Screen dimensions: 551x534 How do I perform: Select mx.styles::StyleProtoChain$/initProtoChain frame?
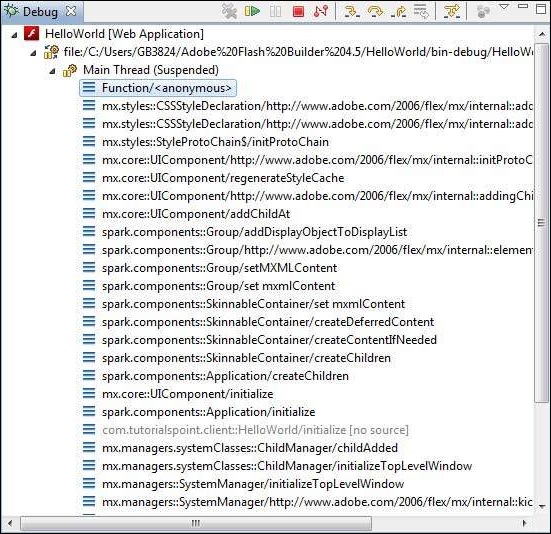point(215,142)
